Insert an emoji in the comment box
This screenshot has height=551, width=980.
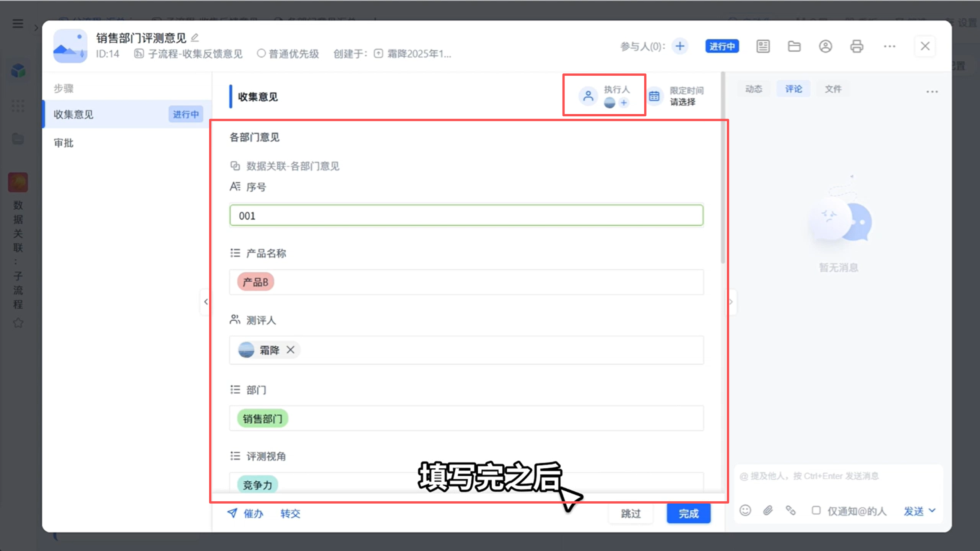coord(745,510)
